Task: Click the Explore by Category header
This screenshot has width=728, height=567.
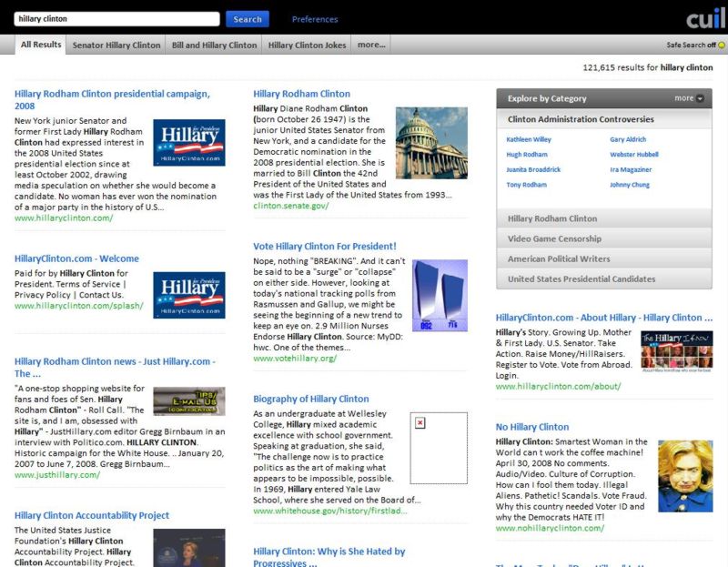Action: (x=604, y=98)
